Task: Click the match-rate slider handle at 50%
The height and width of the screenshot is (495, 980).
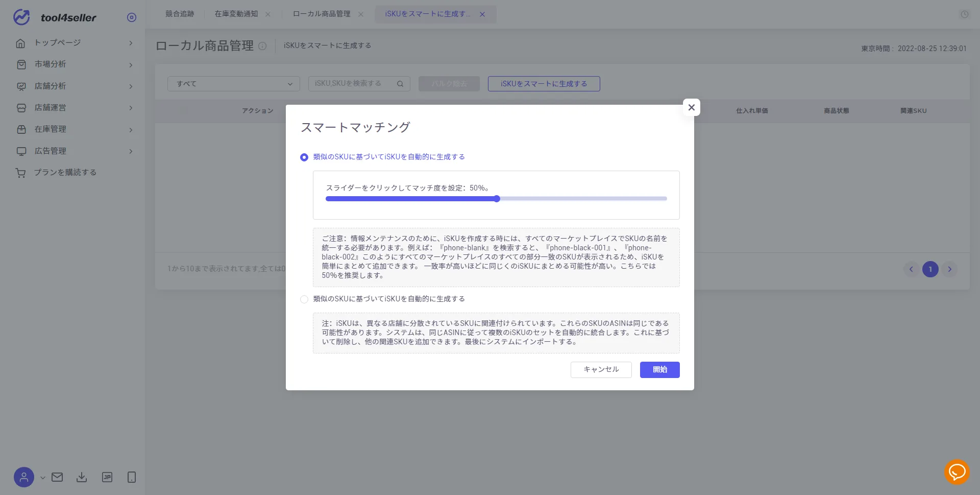Action: 497,199
